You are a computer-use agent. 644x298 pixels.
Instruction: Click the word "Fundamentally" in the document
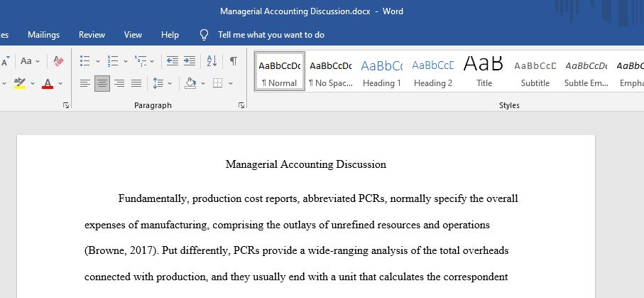click(153, 199)
